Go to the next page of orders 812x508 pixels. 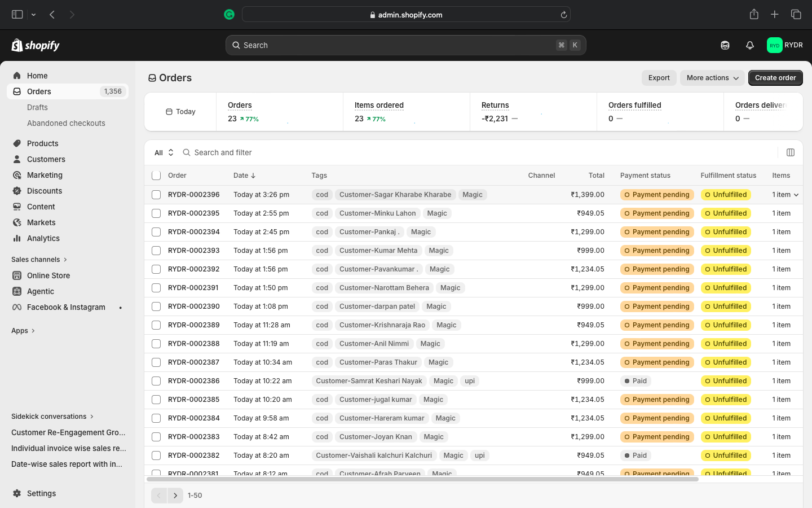(x=175, y=496)
